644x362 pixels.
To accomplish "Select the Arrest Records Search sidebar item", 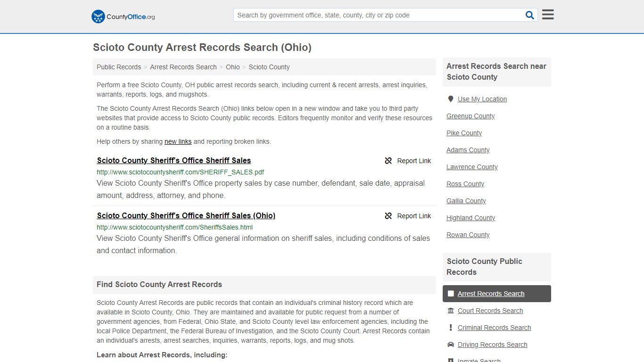I will coord(497,294).
